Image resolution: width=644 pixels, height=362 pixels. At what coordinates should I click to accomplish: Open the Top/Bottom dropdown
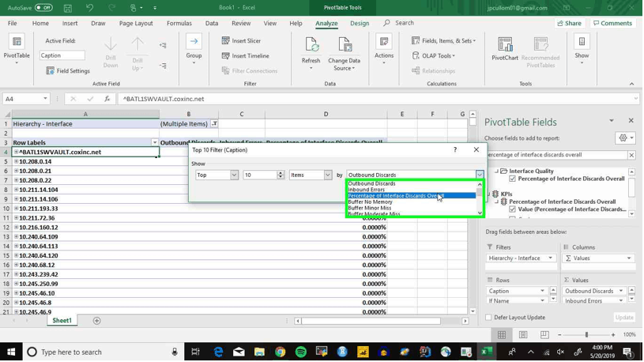(x=234, y=175)
